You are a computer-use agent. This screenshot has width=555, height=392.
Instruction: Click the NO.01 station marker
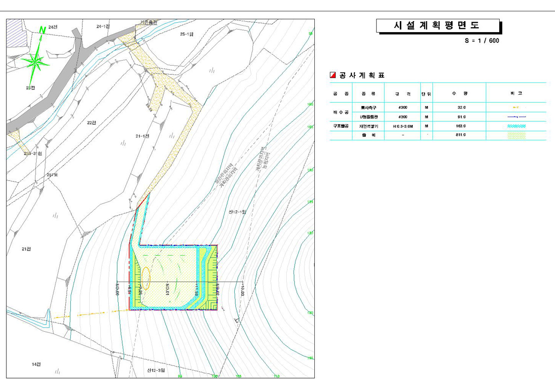(x=168, y=289)
